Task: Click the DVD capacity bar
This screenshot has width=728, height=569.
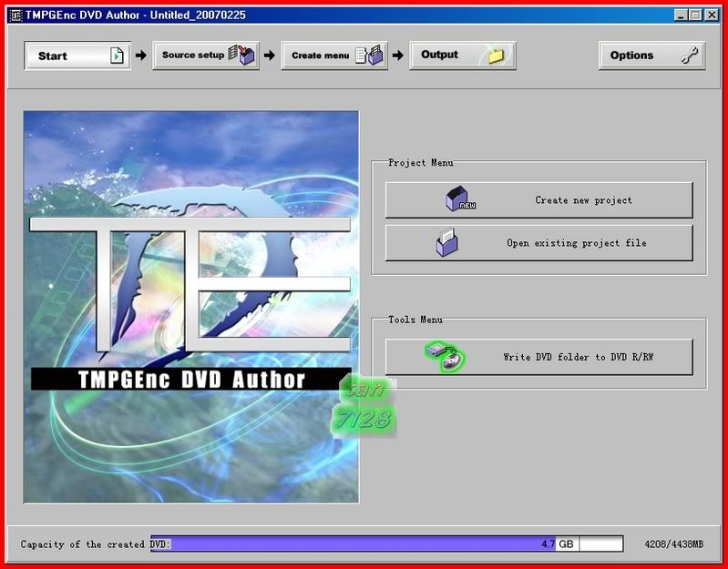Action: (x=386, y=544)
